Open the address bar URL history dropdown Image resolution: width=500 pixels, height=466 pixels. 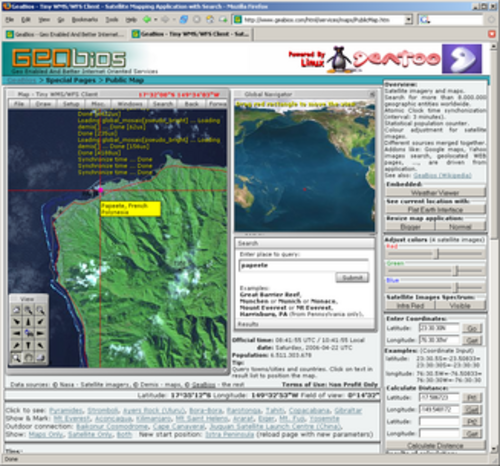408,20
